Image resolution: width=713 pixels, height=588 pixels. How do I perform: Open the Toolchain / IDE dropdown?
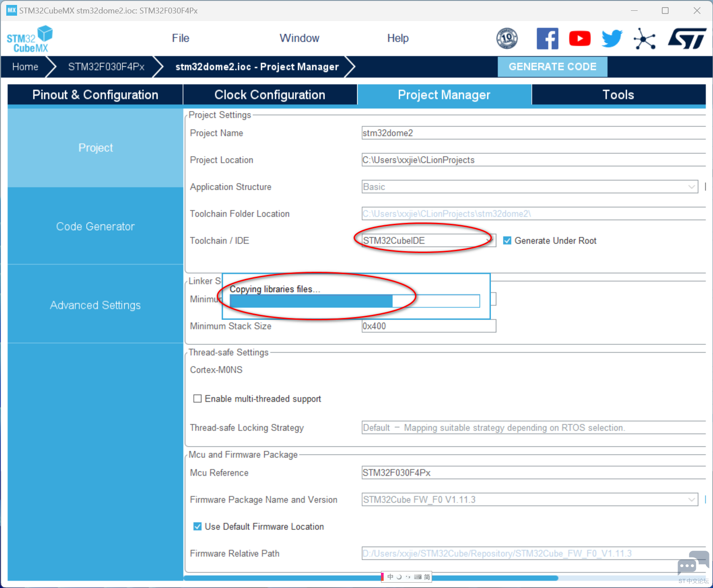[x=429, y=241]
